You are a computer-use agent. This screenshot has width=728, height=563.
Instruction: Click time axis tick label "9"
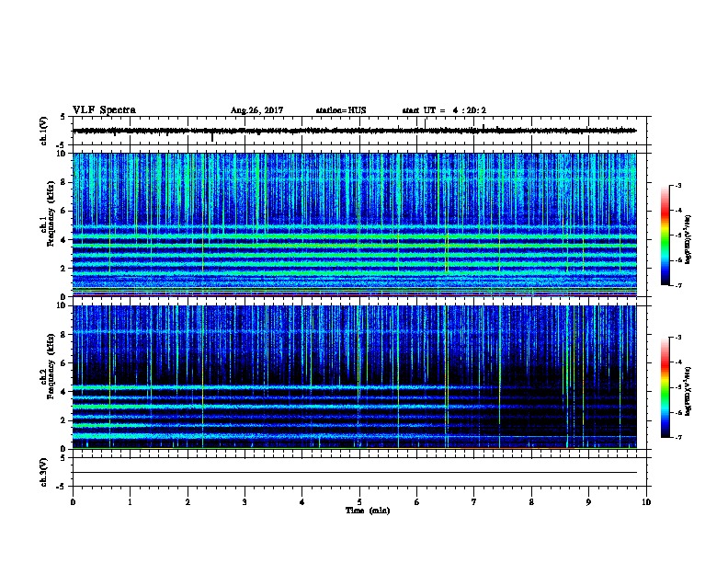(x=588, y=502)
